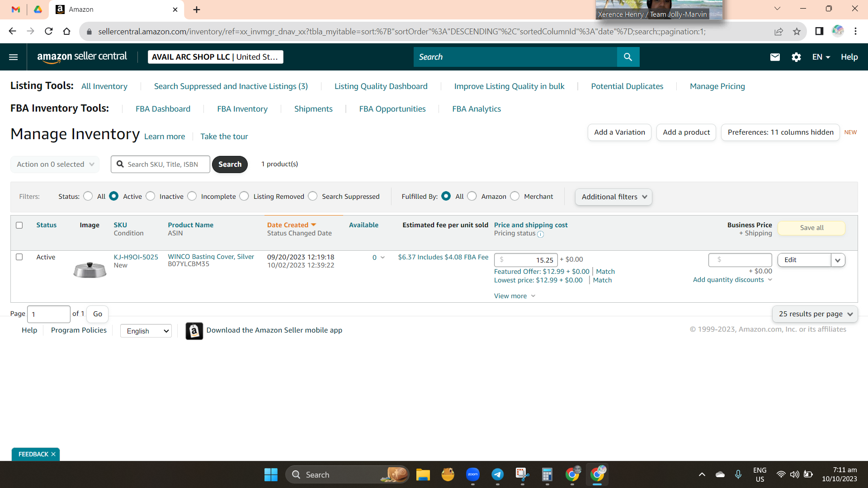Click the Add a product button

(x=686, y=132)
